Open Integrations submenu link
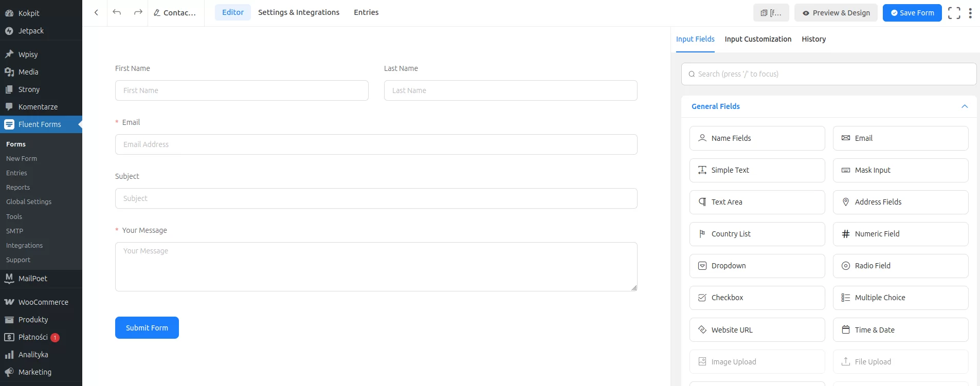This screenshot has width=980, height=386. [x=24, y=246]
